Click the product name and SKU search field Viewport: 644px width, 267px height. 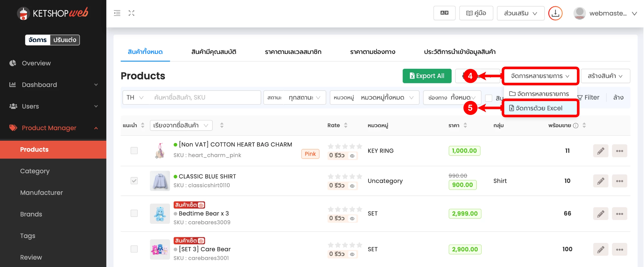[204, 98]
